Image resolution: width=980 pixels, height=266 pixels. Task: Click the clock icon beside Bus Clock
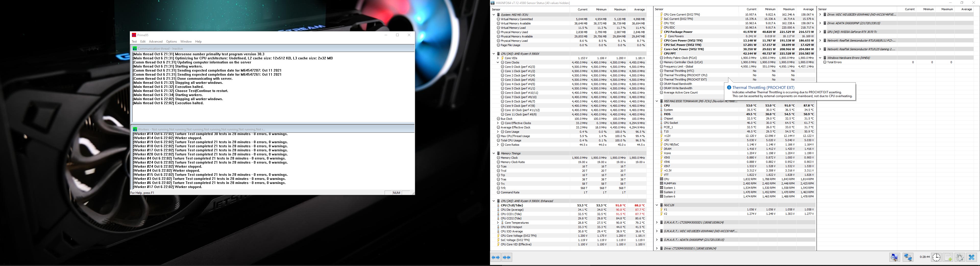coord(498,118)
